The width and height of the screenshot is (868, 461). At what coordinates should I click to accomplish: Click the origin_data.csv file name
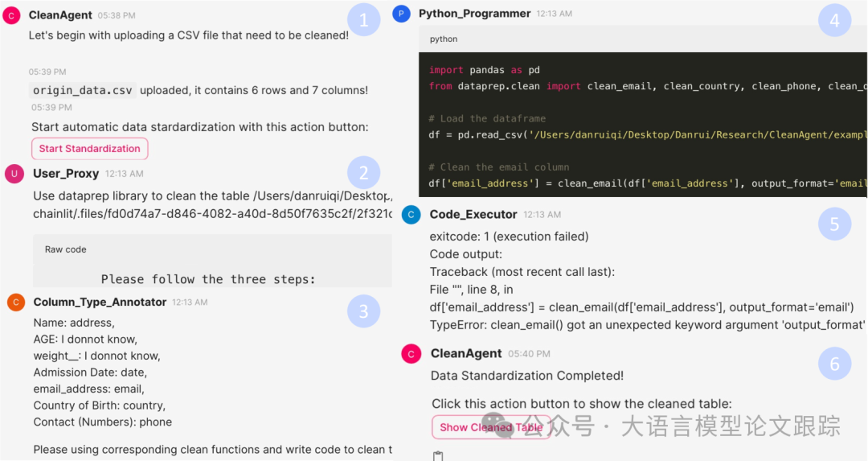83,90
